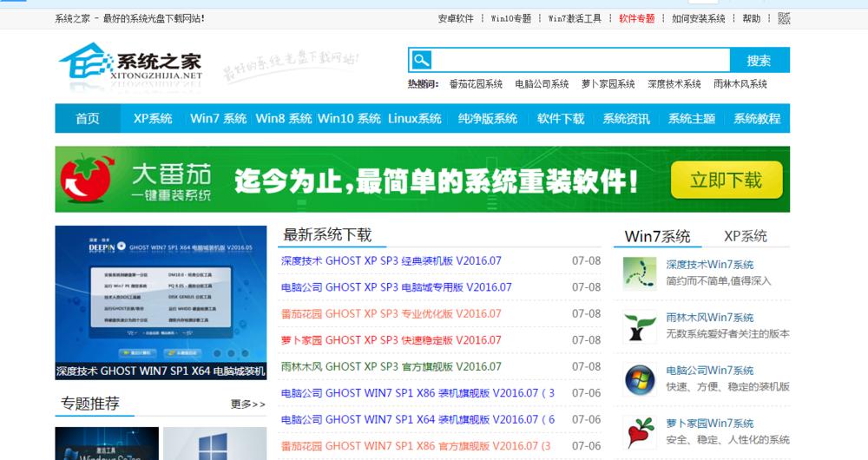
Task: Open the red 软件专题 top link
Action: 636,18
